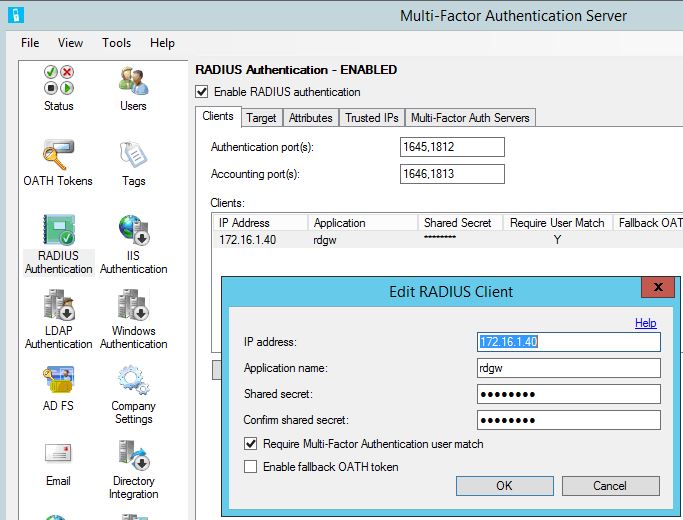683x520 pixels.
Task: Open the Windows Authentication section
Action: click(133, 319)
